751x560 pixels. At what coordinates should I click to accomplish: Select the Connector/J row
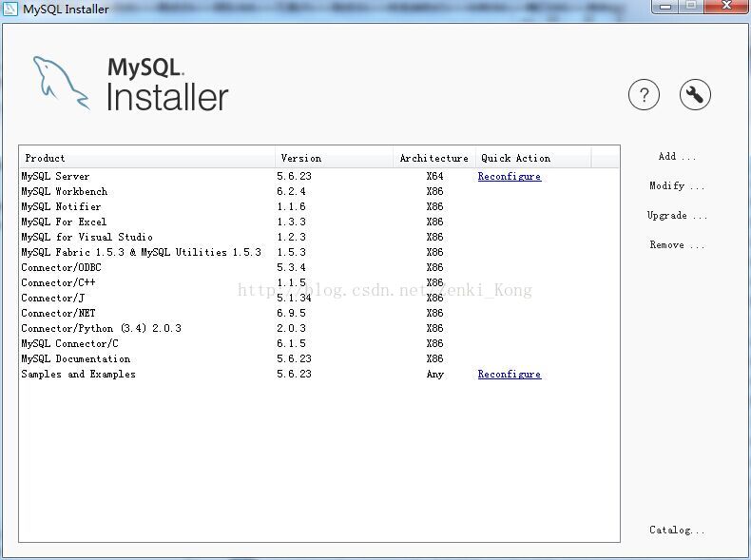tap(319, 298)
